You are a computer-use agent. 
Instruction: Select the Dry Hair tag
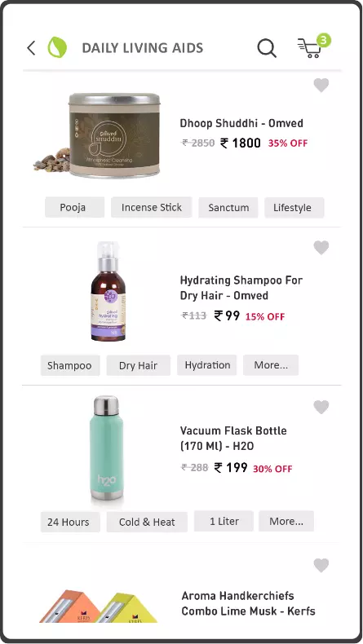(x=138, y=365)
